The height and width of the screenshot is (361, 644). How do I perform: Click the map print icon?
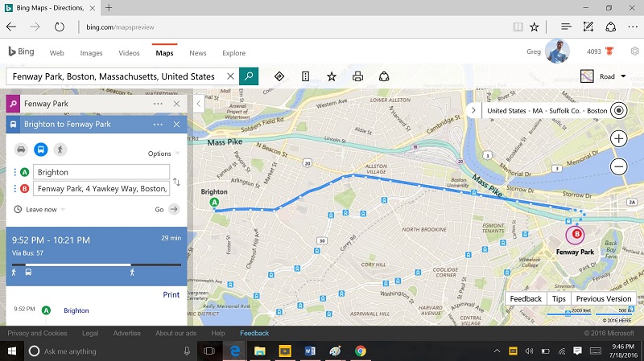[x=357, y=76]
